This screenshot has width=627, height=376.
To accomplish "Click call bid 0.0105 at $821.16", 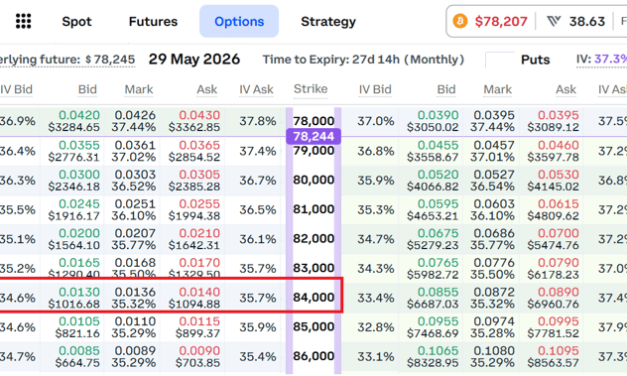I will point(78,327).
